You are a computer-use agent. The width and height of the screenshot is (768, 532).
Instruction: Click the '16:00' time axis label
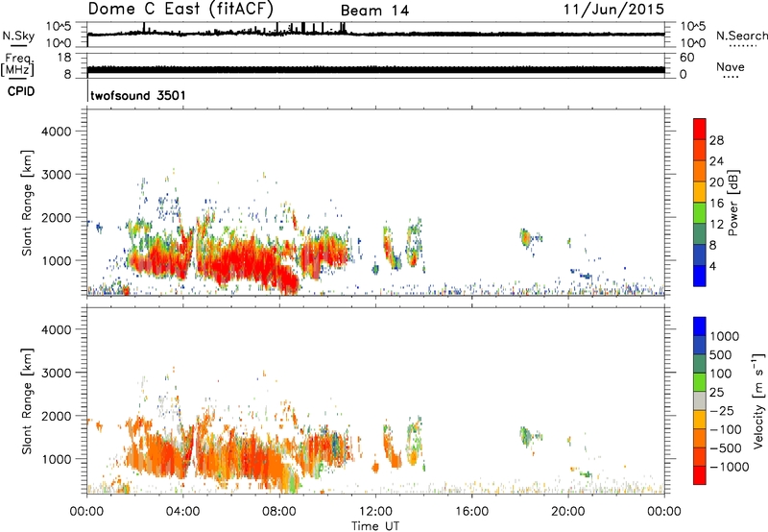click(x=471, y=512)
